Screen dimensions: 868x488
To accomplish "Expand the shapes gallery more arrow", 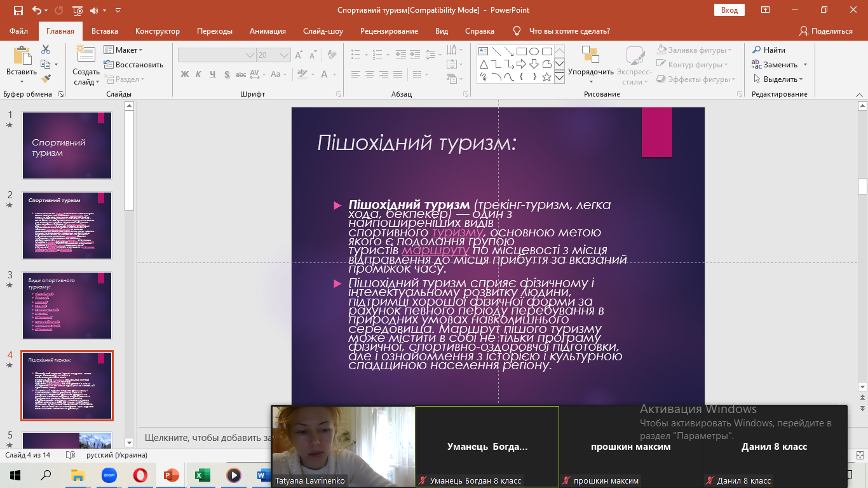I will (x=559, y=78).
